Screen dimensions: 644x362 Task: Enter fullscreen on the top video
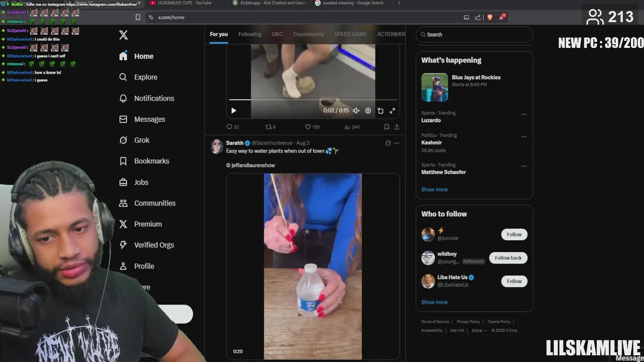click(x=392, y=111)
